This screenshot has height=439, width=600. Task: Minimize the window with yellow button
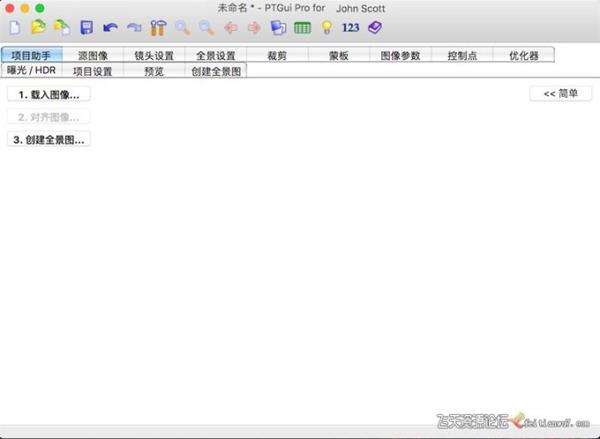[x=25, y=8]
